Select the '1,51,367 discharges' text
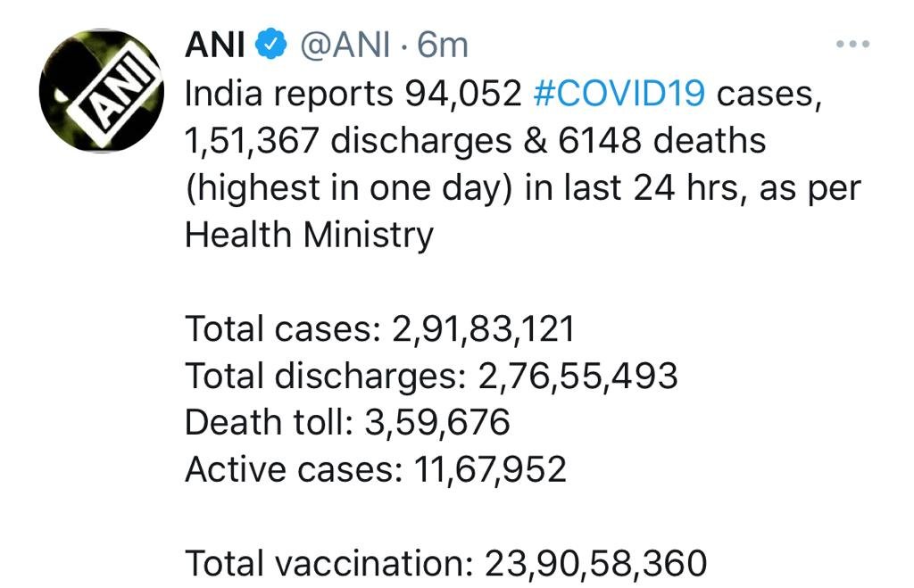914x588 pixels. point(347,141)
